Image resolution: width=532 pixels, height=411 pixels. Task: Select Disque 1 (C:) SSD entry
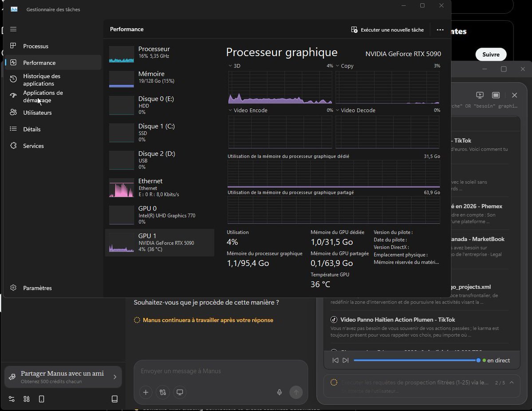click(160, 133)
